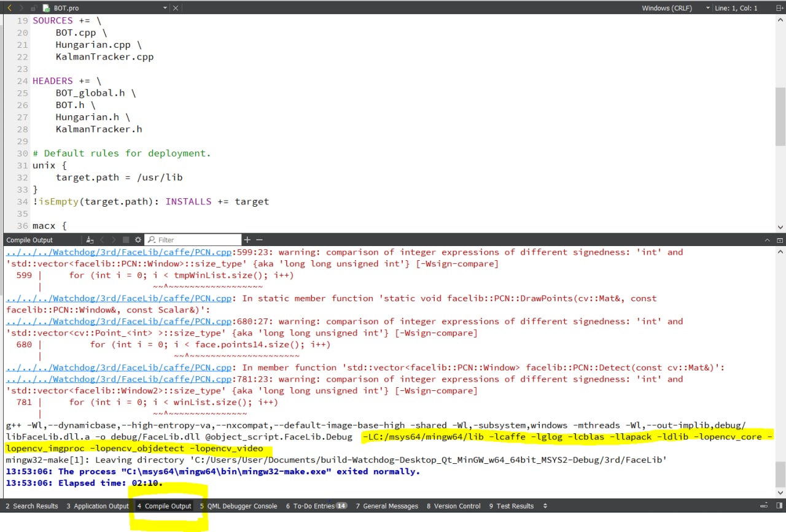Image resolution: width=786 pixels, height=532 pixels.
Task: Open the BOT.pro open-documents dropdown
Action: 165,8
